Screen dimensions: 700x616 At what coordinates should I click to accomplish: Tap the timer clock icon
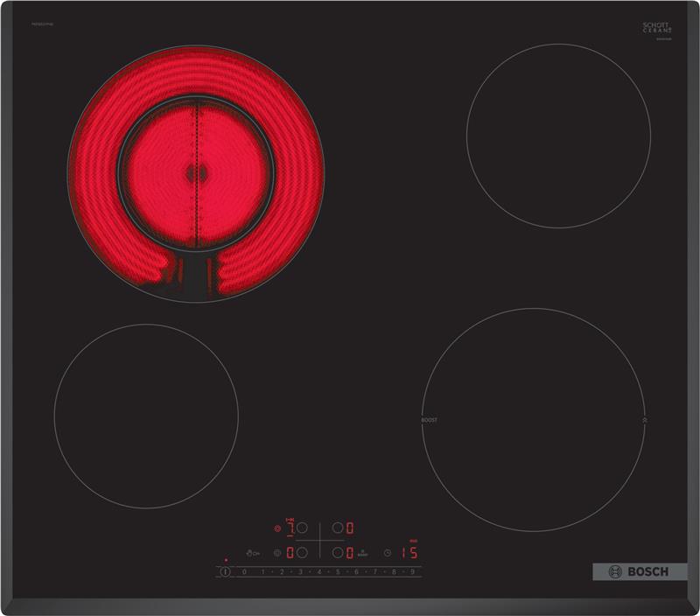click(x=386, y=553)
